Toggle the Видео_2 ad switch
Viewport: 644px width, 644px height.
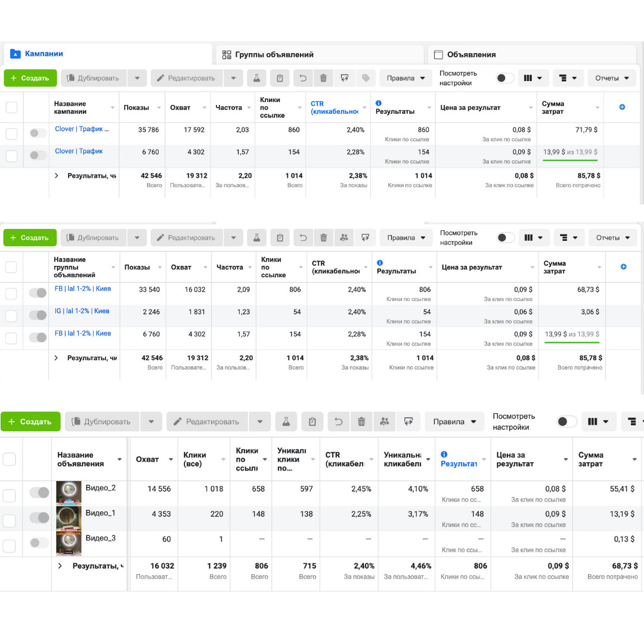39,493
